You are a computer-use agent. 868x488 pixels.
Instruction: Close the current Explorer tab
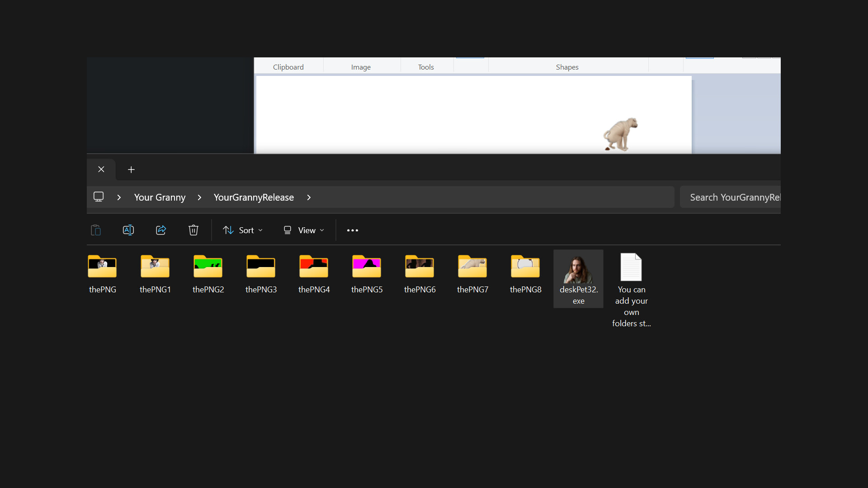[101, 169]
